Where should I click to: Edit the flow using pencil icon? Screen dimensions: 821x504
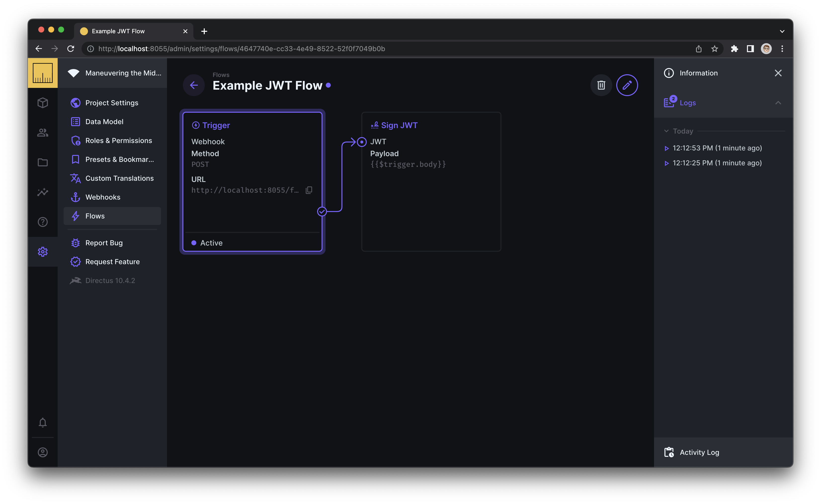pos(627,85)
